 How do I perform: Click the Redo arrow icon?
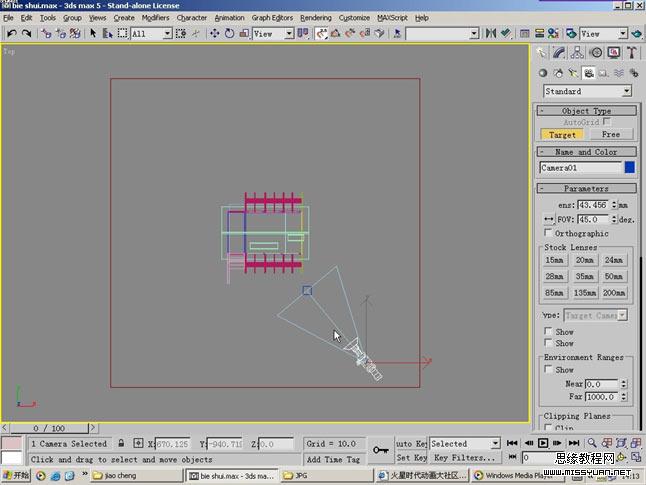(x=27, y=33)
